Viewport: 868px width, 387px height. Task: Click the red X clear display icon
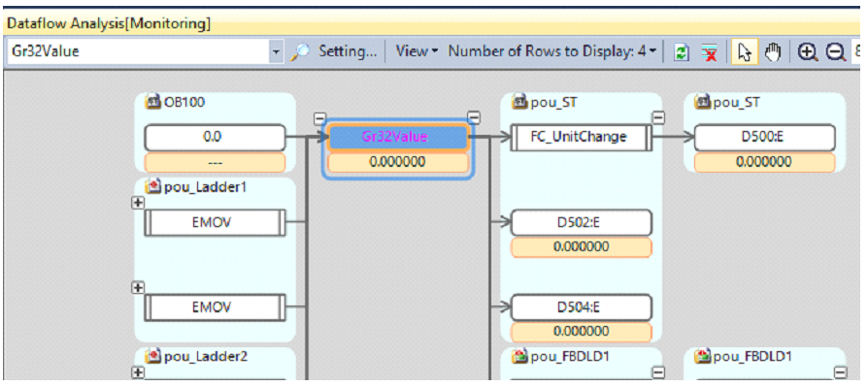[708, 53]
